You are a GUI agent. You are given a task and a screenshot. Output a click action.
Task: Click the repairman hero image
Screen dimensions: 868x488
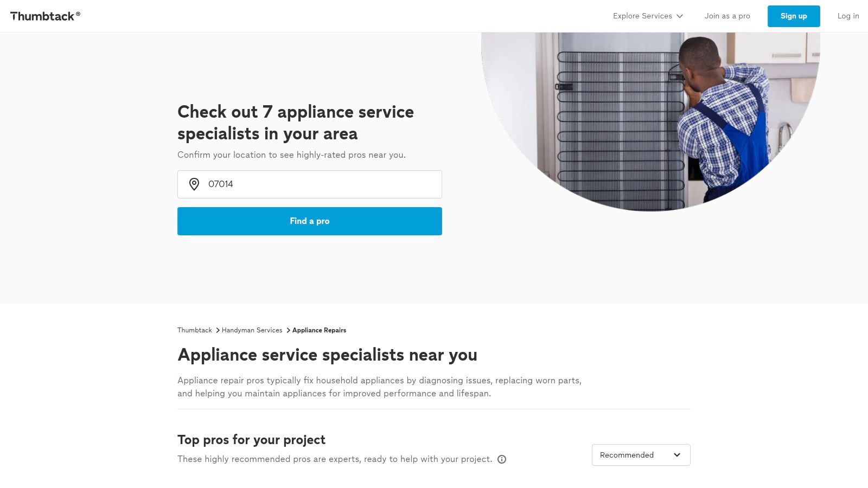651,119
